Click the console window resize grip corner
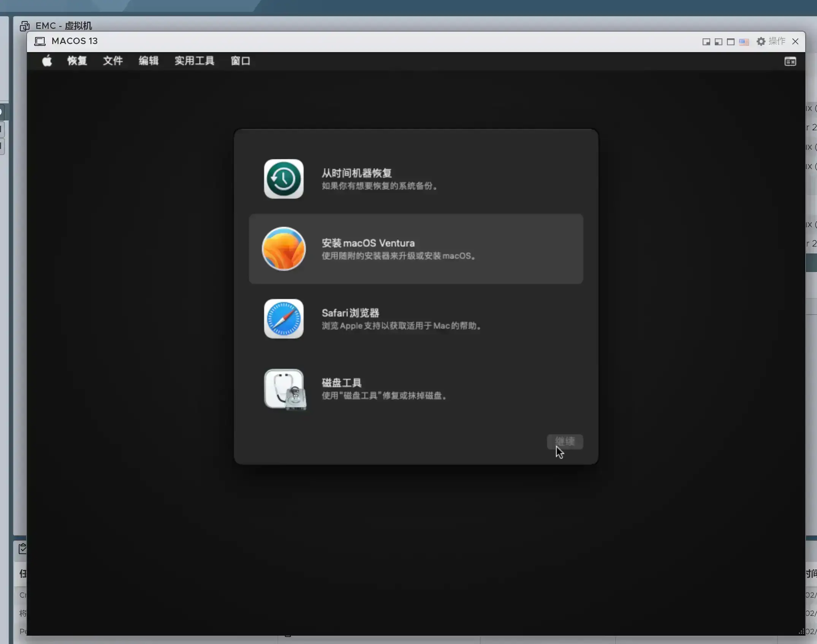 (801, 631)
